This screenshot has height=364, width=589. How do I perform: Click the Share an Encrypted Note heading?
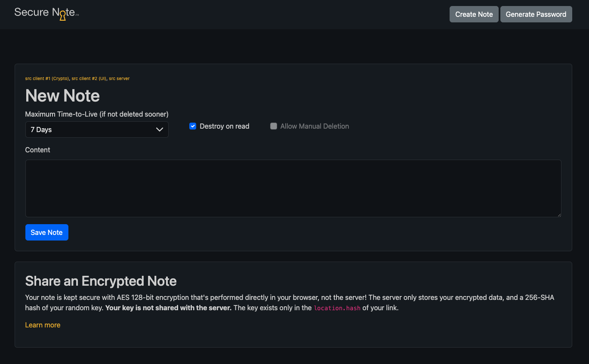point(101,281)
